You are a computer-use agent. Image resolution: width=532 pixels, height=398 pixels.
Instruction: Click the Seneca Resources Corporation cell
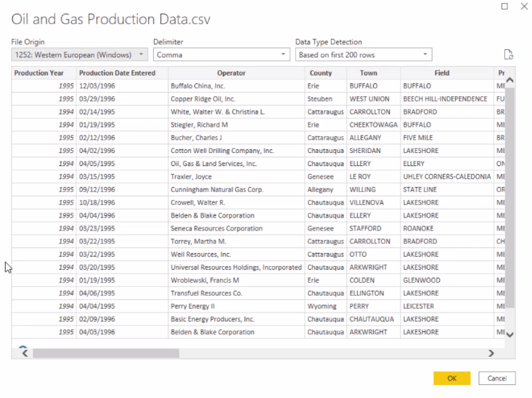(237, 228)
